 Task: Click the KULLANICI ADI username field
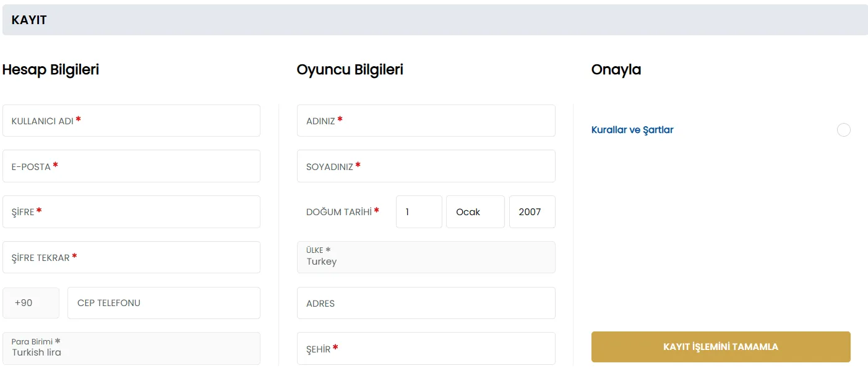point(131,120)
